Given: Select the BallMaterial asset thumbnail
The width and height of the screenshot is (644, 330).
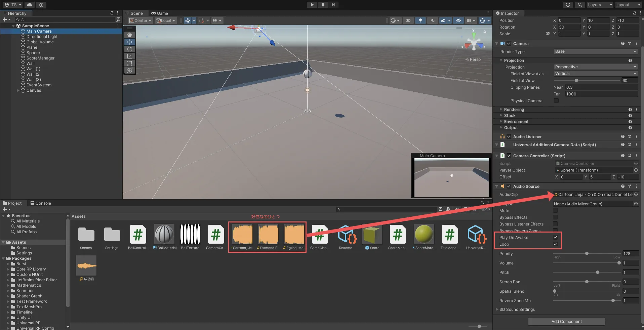Looking at the screenshot, I should coord(164,234).
